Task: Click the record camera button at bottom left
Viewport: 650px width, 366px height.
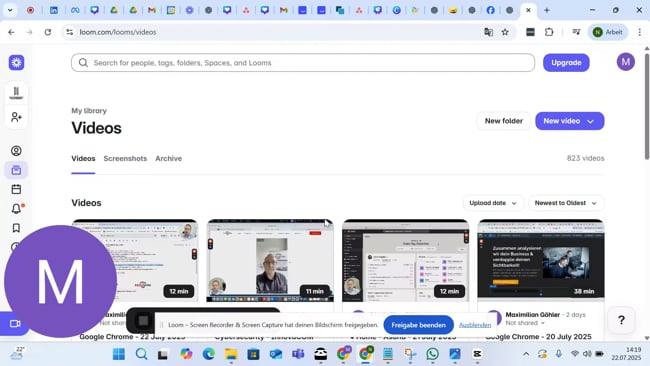Action: click(x=15, y=324)
